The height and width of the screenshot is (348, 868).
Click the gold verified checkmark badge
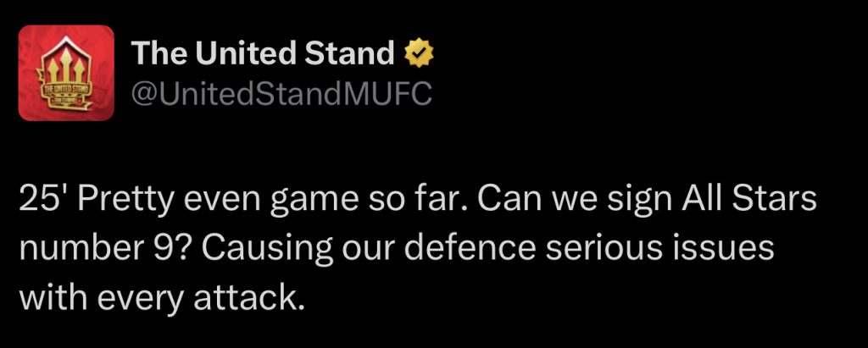[x=419, y=54]
